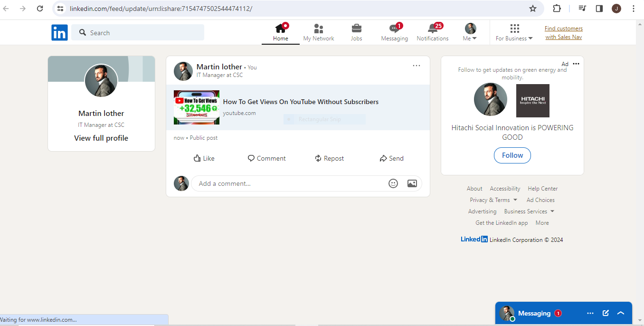
Task: Open the browser Extensions puzzle icon
Action: coord(557,9)
